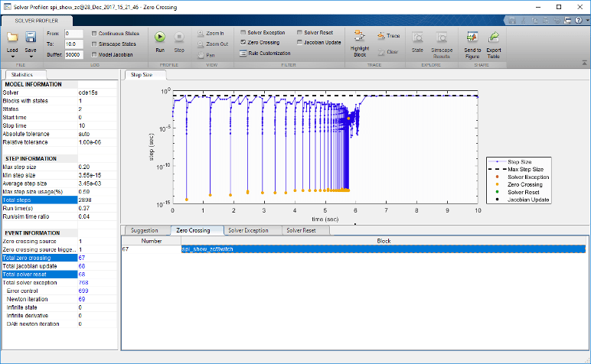This screenshot has height=364, width=591.
Task: Click the Export Table icon
Action: click(494, 37)
